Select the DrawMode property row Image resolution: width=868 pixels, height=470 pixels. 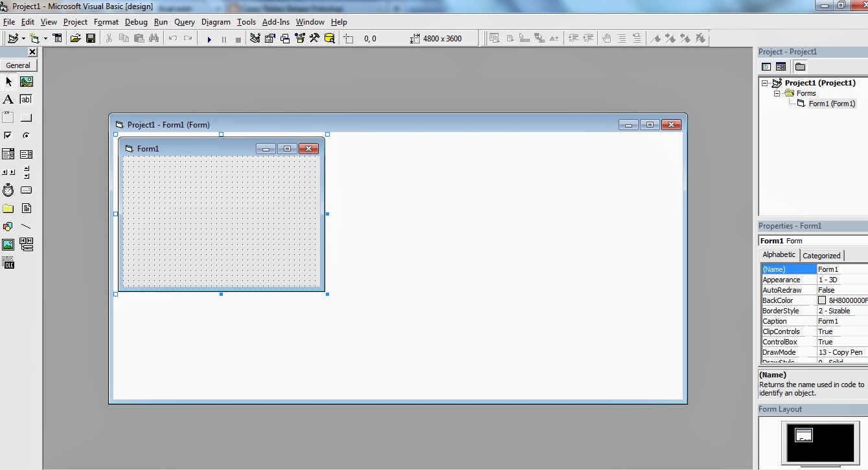814,352
